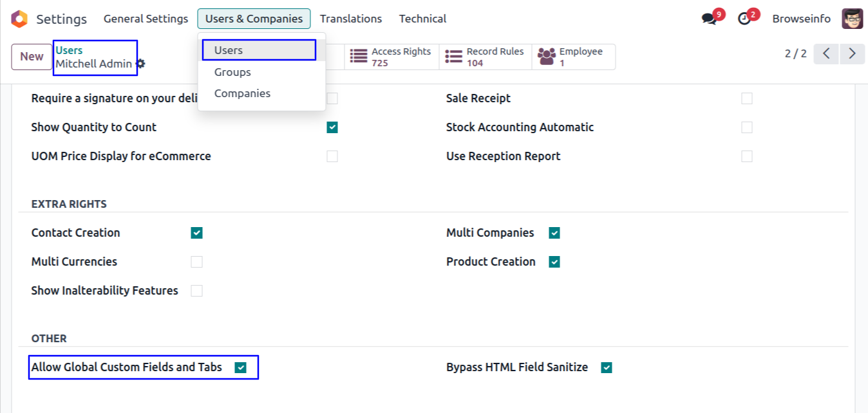Open Record Rules list icon button
868x413 pixels.
tap(454, 57)
